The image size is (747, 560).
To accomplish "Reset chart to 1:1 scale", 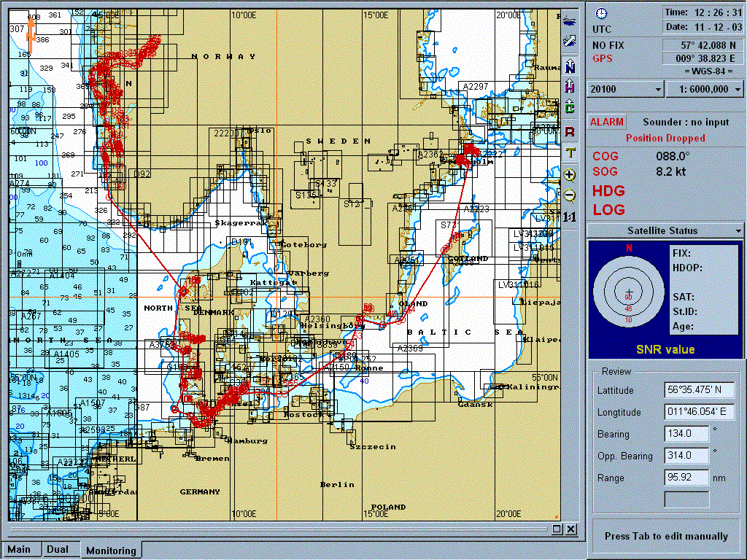I will (570, 217).
